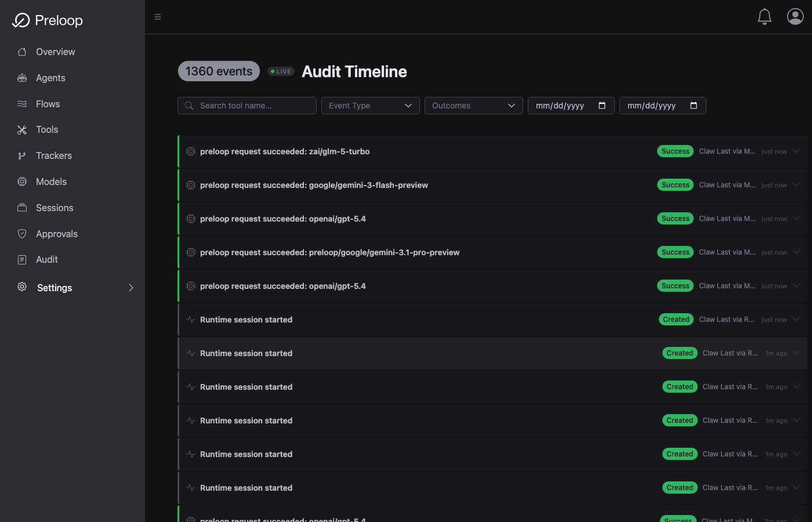Click the Audit log icon
The height and width of the screenshot is (522, 812).
coord(22,260)
